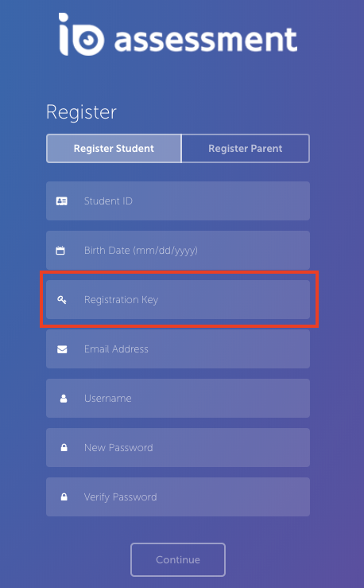Click the assessment logo text

point(206,39)
